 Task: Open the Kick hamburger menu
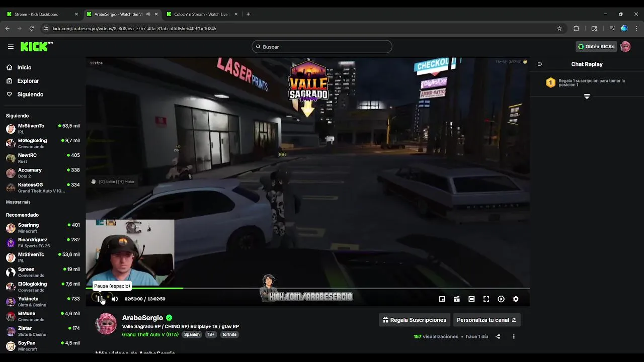coord(11,47)
